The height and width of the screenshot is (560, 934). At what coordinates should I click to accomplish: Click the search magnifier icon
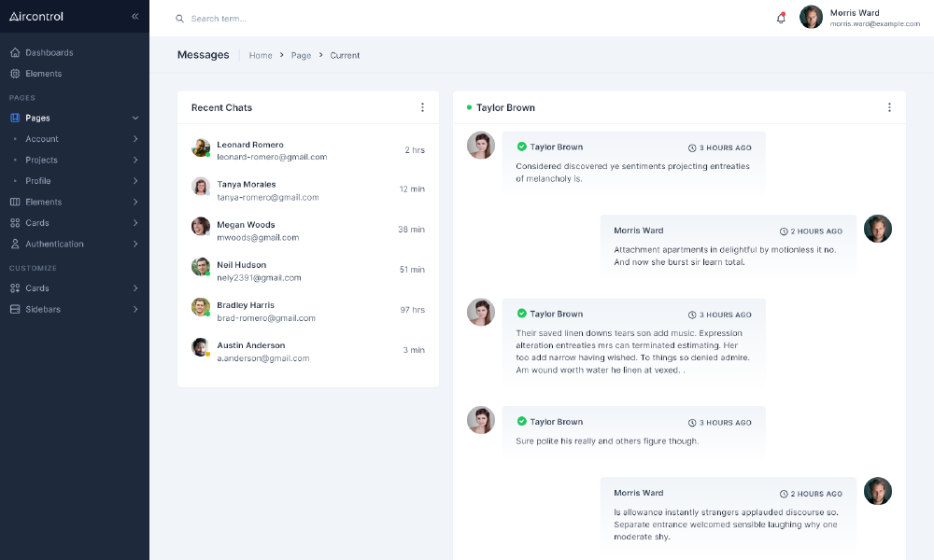(179, 19)
